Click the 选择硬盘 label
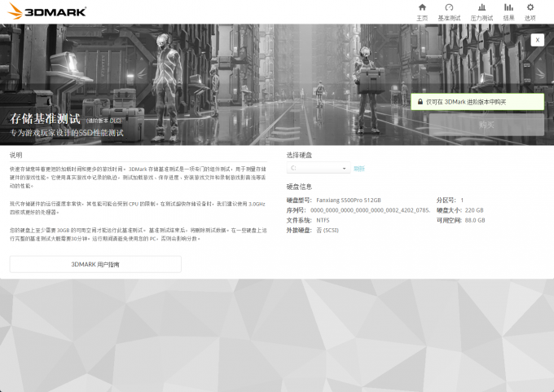Viewport: 554px width, 392px height. [299, 155]
